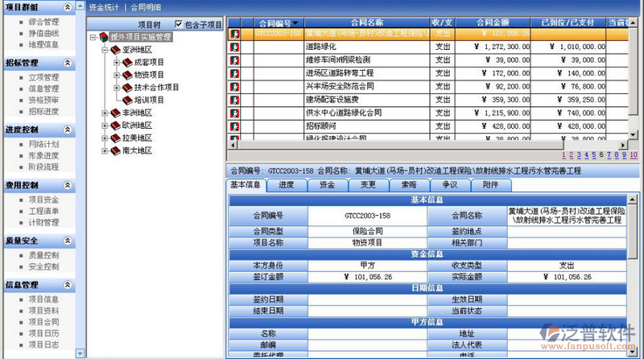Open 工程清单 in the sidebar
644x359 pixels.
click(43, 211)
